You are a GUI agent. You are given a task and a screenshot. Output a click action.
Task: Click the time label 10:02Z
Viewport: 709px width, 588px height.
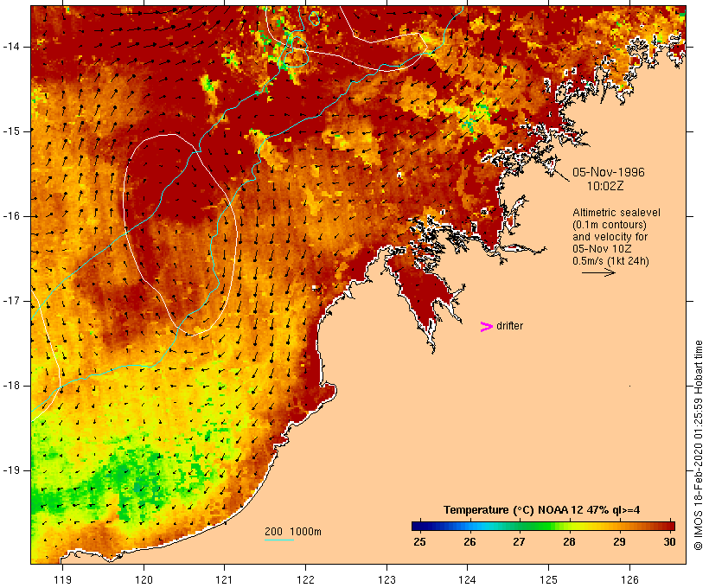tap(605, 186)
